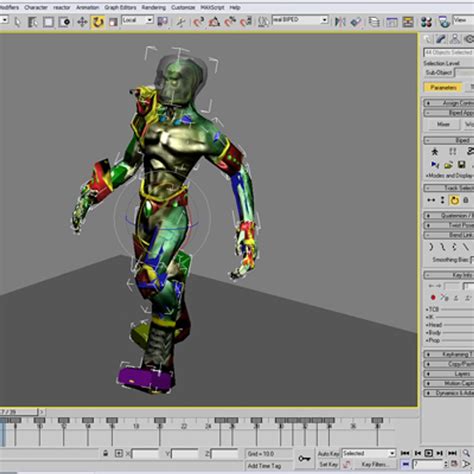Click the Body Horizontal arrows icon
Image resolution: width=474 pixels, height=474 pixels.
click(x=431, y=200)
